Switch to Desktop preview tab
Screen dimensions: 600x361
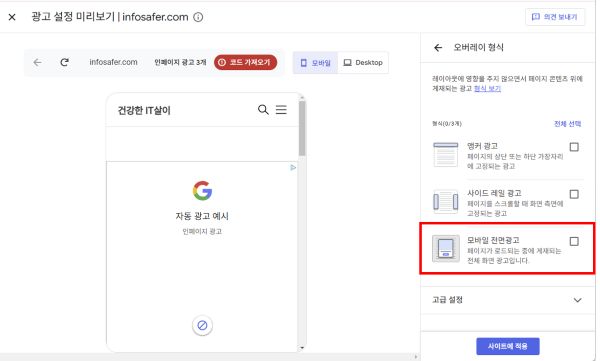pyautogui.click(x=363, y=63)
